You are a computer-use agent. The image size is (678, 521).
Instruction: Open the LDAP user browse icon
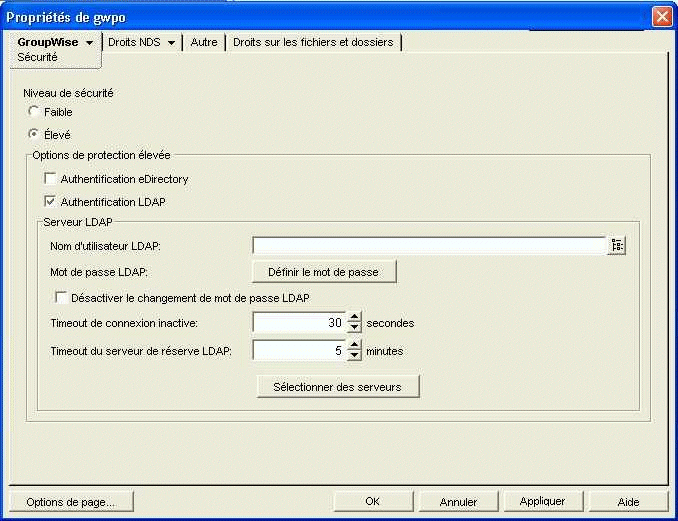[x=617, y=246]
